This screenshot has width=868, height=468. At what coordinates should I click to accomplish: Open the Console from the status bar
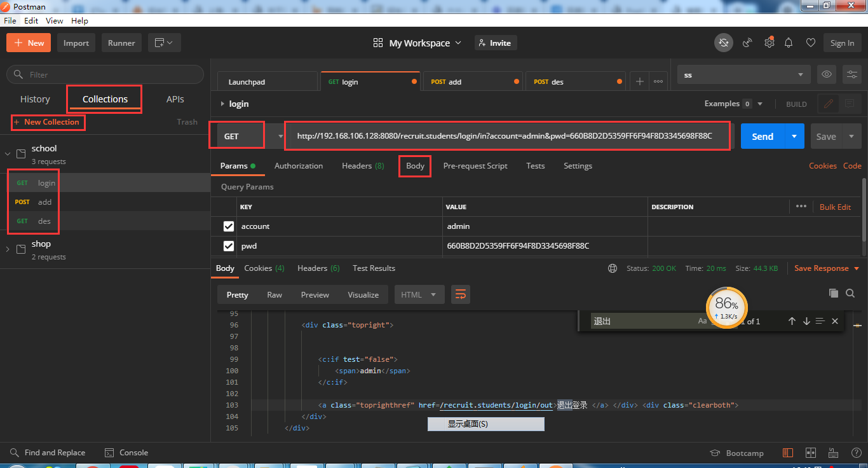pos(126,453)
